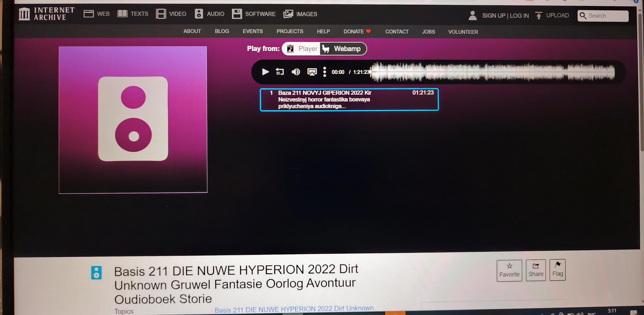The width and height of the screenshot is (644, 315).
Task: Click the waveform seek bar
Action: coord(493,72)
